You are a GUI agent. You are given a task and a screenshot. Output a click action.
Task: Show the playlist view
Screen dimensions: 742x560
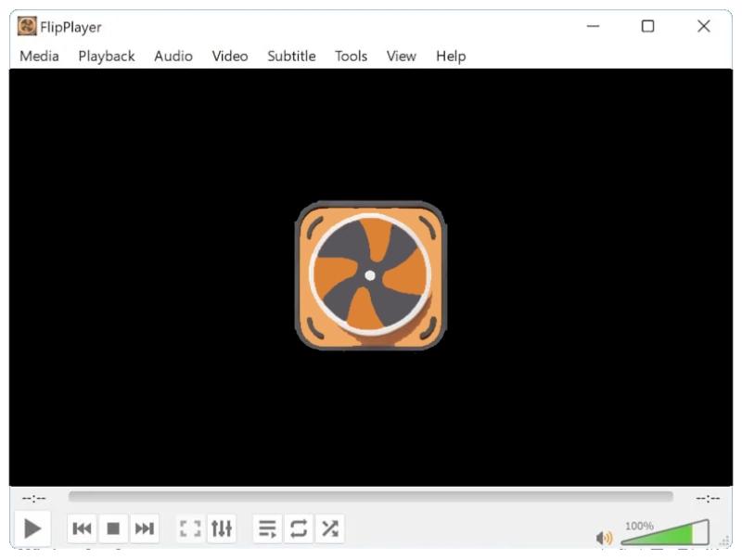[267, 528]
